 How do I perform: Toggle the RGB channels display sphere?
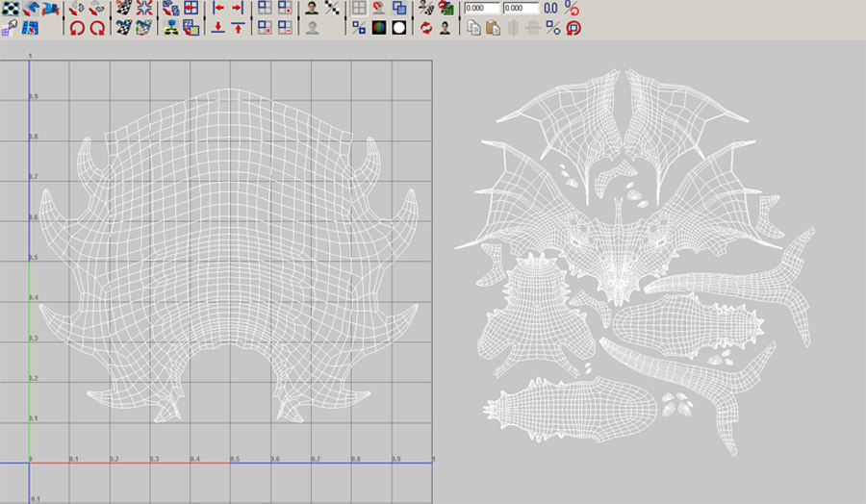[x=379, y=28]
